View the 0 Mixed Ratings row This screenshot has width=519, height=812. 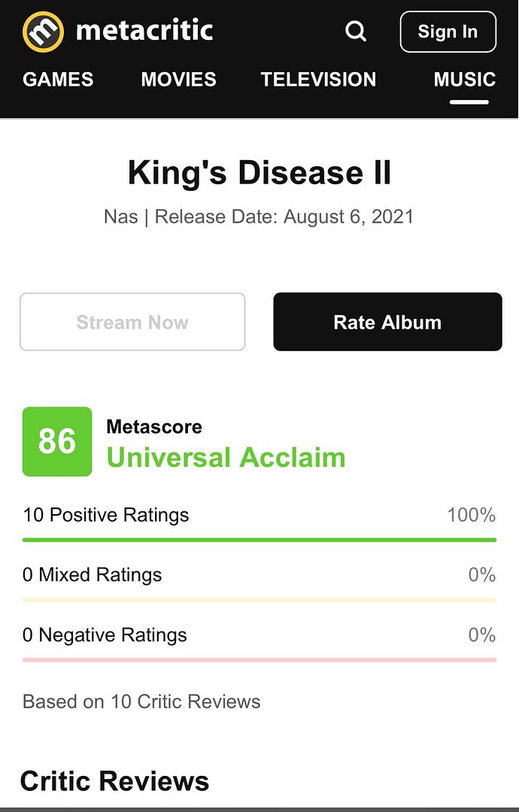259,575
